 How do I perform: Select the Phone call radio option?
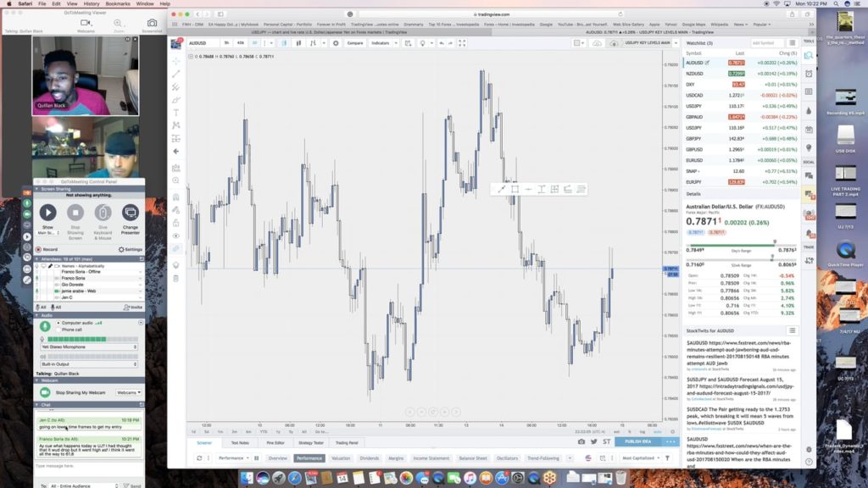(58, 330)
